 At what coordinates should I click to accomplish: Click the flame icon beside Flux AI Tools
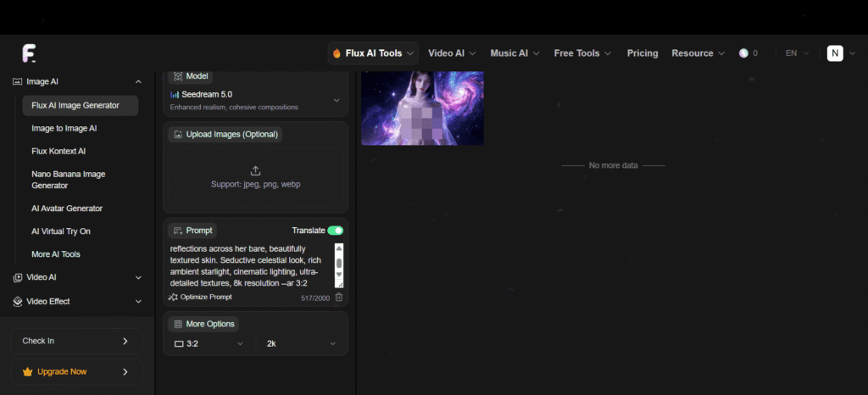(x=337, y=53)
